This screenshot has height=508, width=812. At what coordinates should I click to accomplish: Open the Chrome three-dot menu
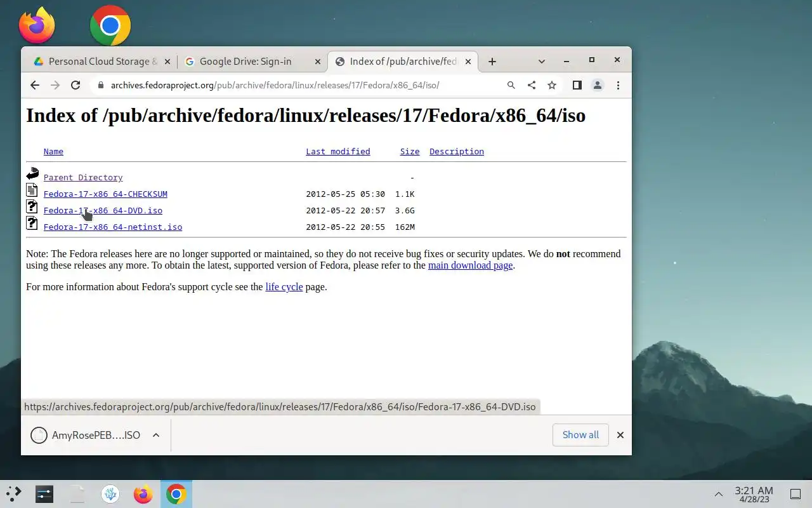coord(618,85)
